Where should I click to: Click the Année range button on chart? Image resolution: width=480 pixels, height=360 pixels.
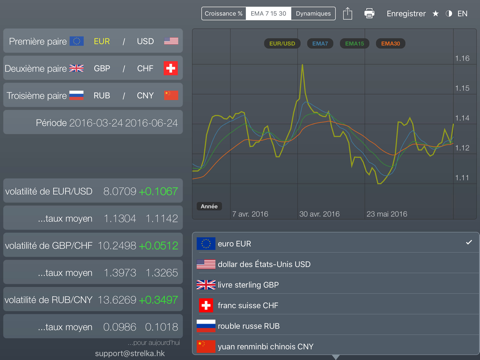click(x=209, y=206)
